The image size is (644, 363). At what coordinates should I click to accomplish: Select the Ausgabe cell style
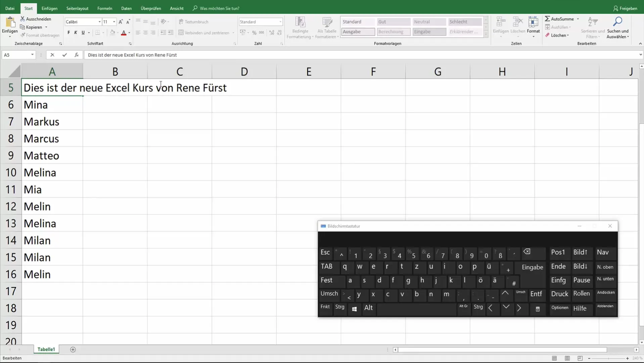tap(358, 32)
